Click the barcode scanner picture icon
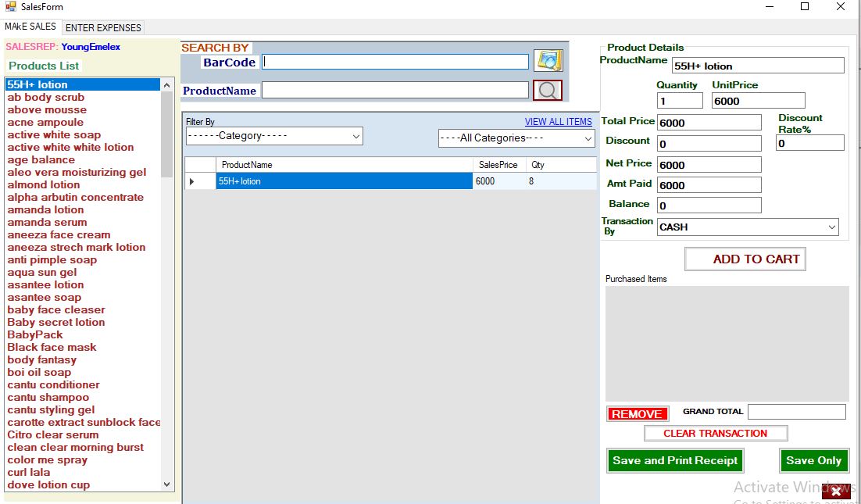 pos(548,60)
